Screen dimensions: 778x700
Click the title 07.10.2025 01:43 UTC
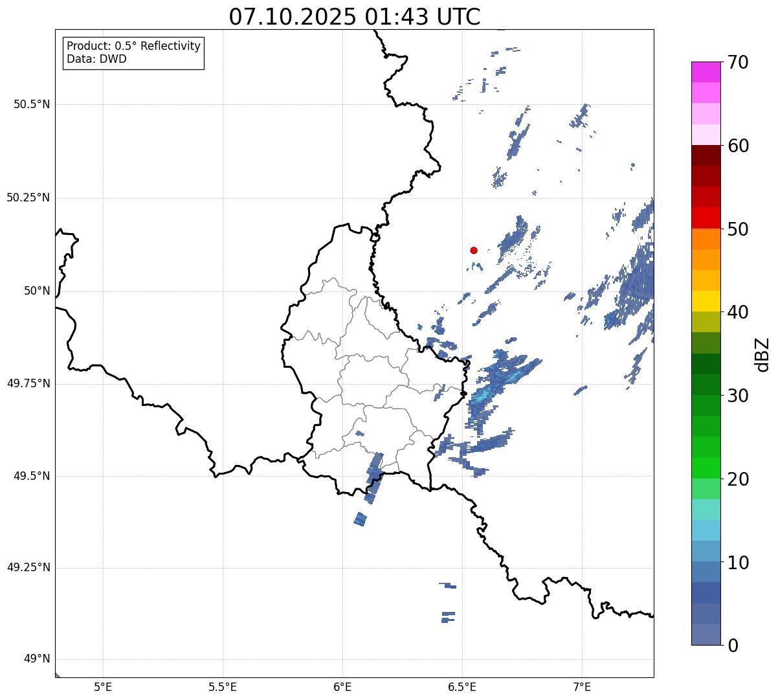[x=355, y=17]
